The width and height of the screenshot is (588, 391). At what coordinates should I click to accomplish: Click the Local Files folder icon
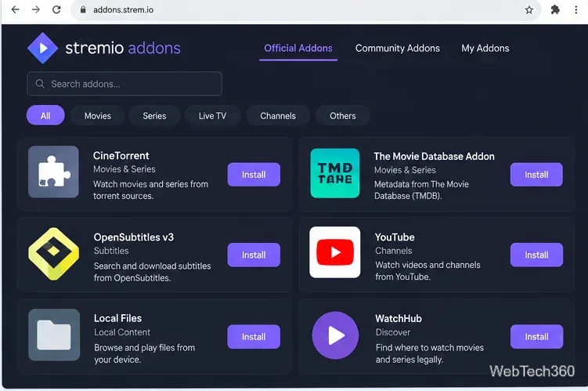pyautogui.click(x=54, y=335)
